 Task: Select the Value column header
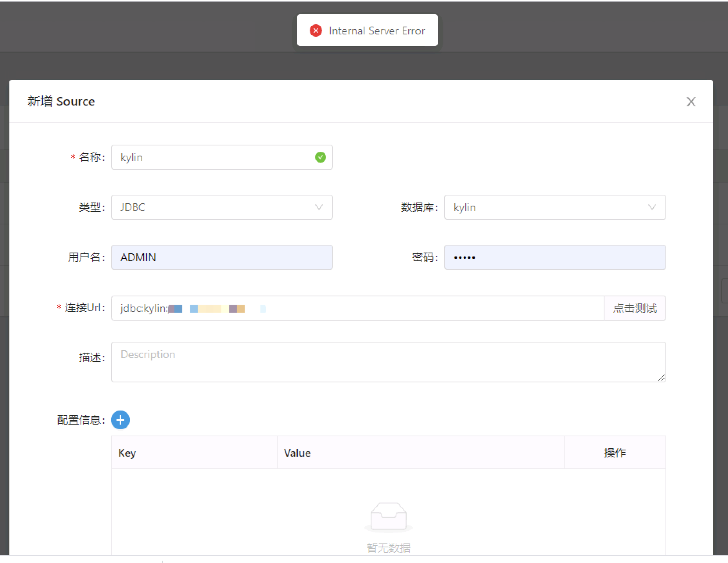[297, 452]
